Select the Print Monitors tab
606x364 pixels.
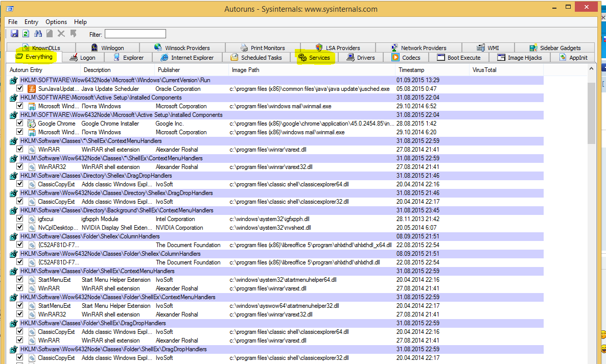click(x=263, y=47)
